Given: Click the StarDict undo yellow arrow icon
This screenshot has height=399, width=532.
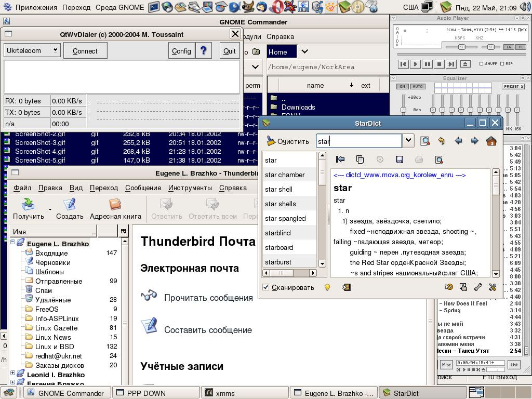Looking at the screenshot, I should (x=442, y=141).
